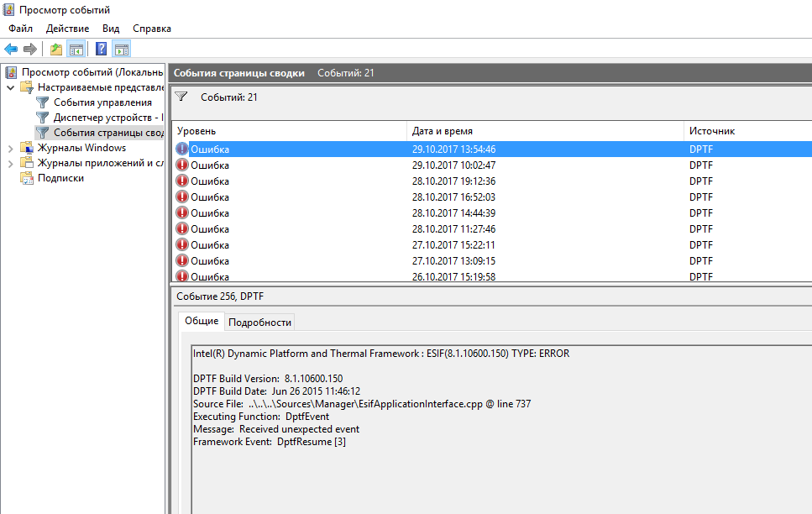Open Help via the question mark icon
The height and width of the screenshot is (514, 812).
[x=101, y=49]
